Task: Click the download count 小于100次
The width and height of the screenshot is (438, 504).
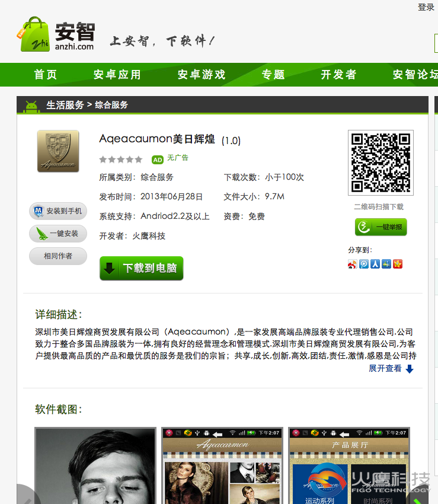Action: (284, 177)
